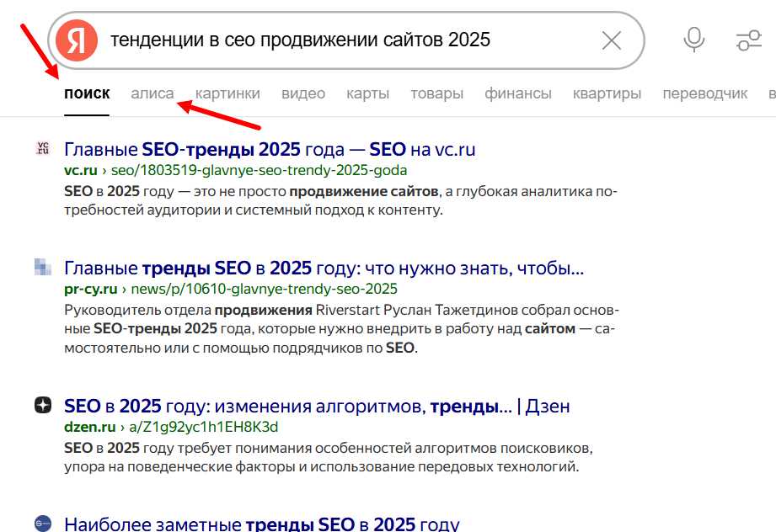The width and height of the screenshot is (776, 532).
Task: Switch to the алиса tab
Action: [x=152, y=93]
